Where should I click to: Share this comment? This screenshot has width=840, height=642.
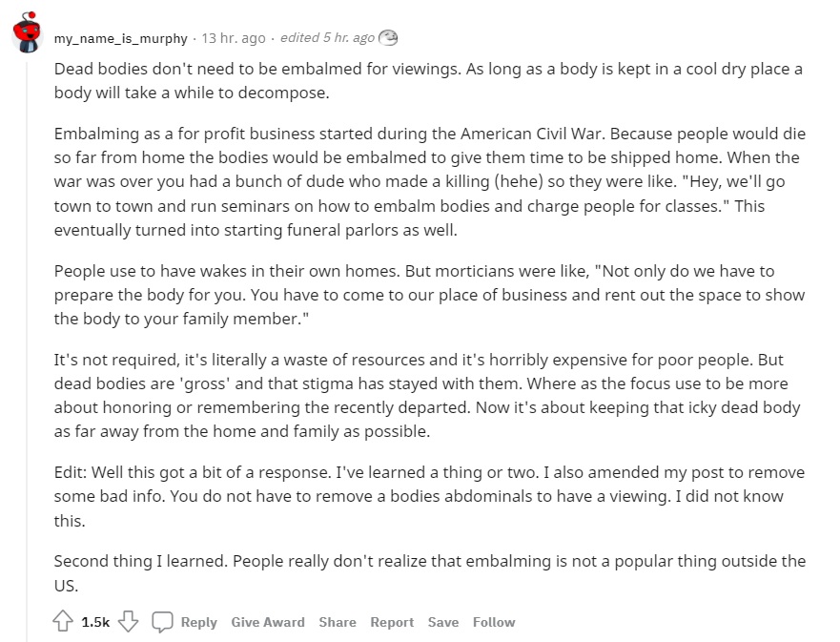click(x=338, y=622)
